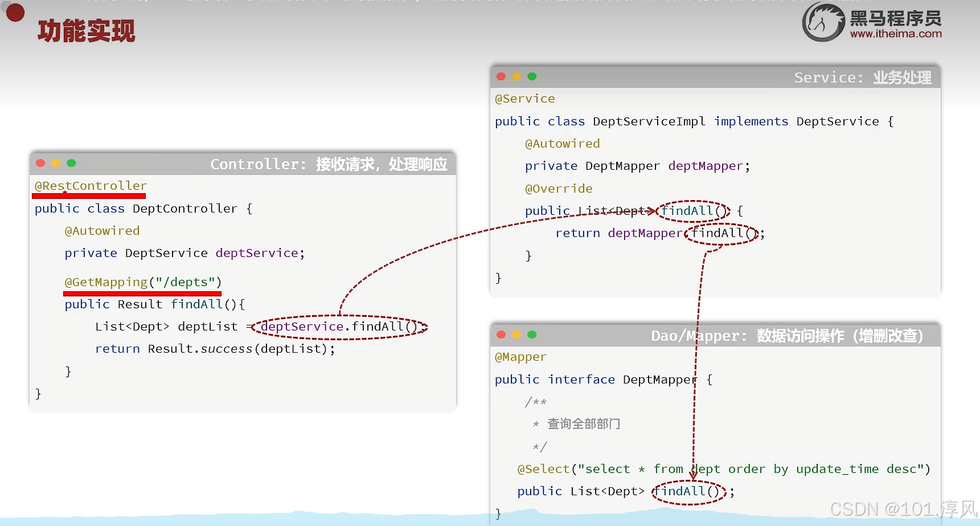The width and height of the screenshot is (980, 526).
Task: Click the line public class DeptController {
Action: tap(143, 209)
